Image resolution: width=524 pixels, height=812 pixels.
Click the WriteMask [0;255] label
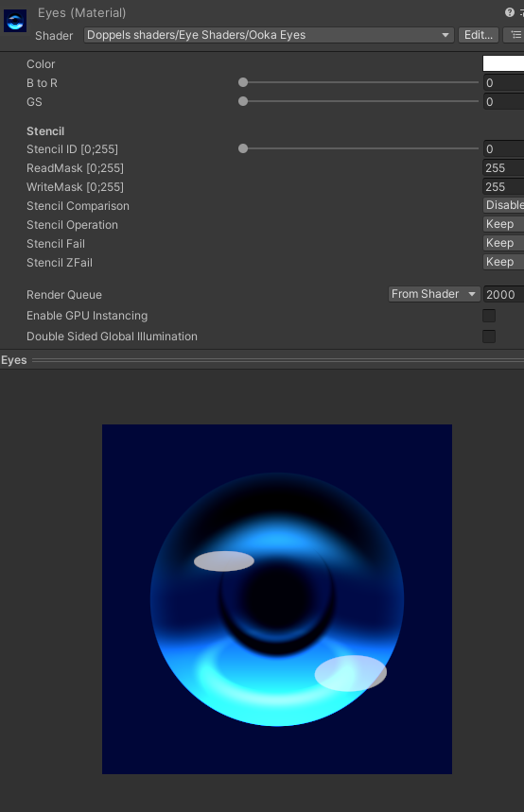pos(75,187)
